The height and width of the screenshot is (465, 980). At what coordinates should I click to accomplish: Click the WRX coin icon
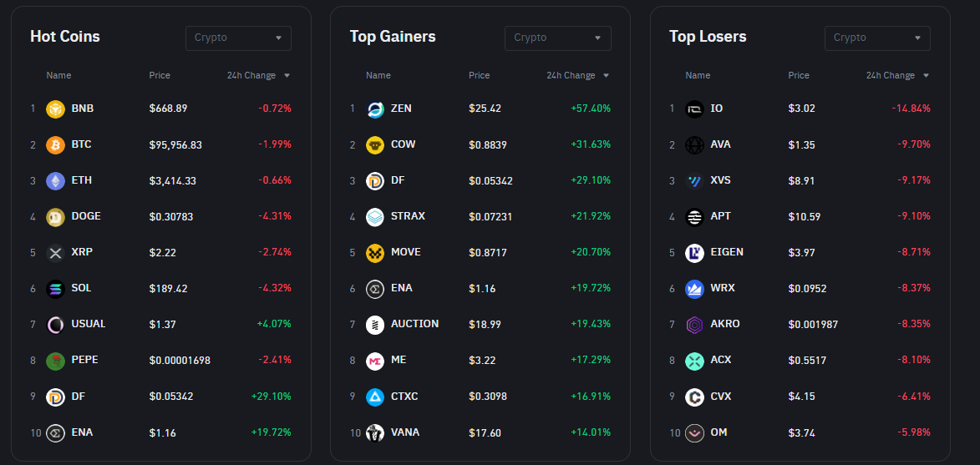pos(694,289)
